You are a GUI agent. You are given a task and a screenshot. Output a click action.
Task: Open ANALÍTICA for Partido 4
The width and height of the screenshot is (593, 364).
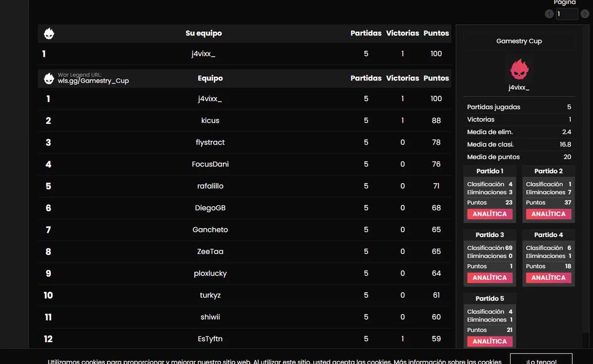coord(549,278)
